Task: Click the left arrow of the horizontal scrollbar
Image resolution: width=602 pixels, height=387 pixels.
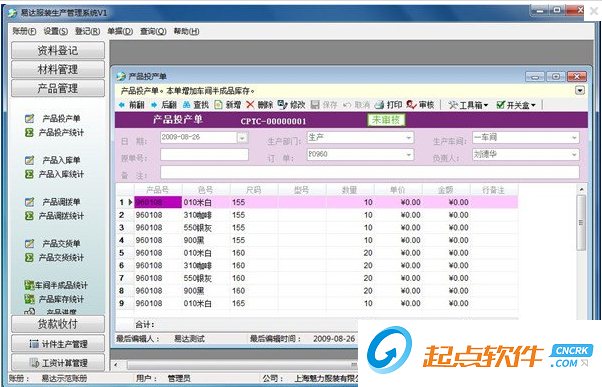Action: click(116, 364)
